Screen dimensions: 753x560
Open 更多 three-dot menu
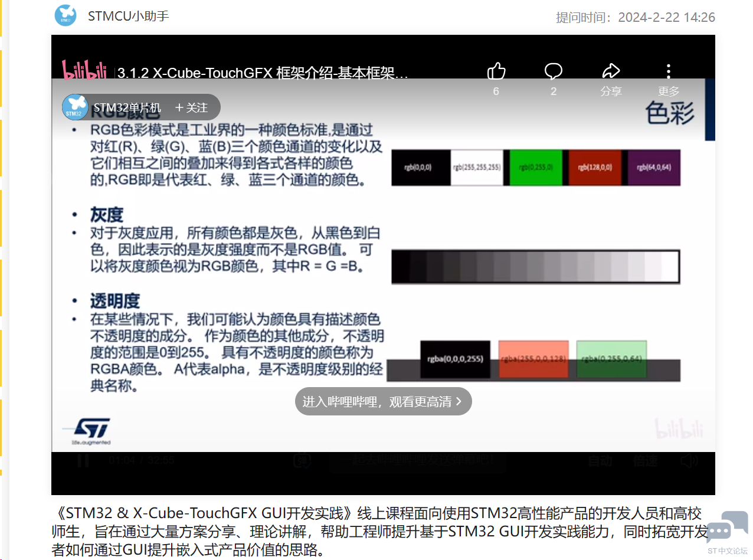[669, 72]
